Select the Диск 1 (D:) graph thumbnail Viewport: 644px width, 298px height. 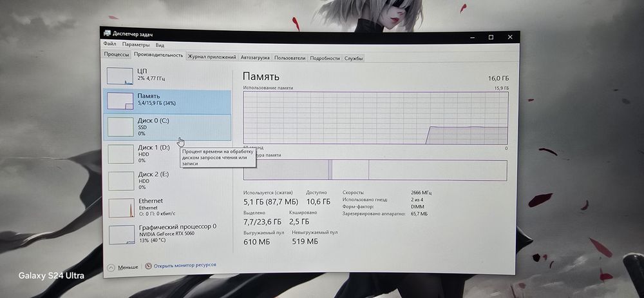(x=121, y=154)
